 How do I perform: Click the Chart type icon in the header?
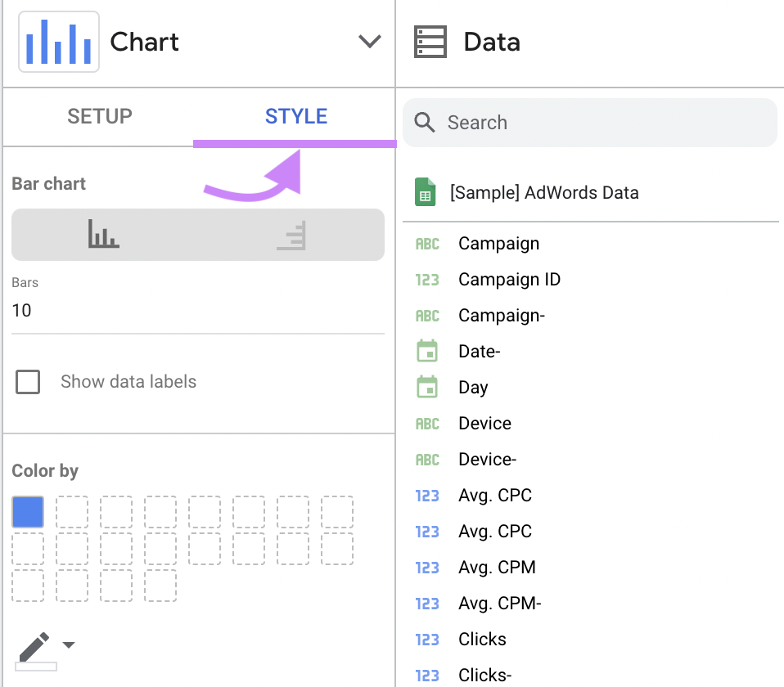(58, 41)
